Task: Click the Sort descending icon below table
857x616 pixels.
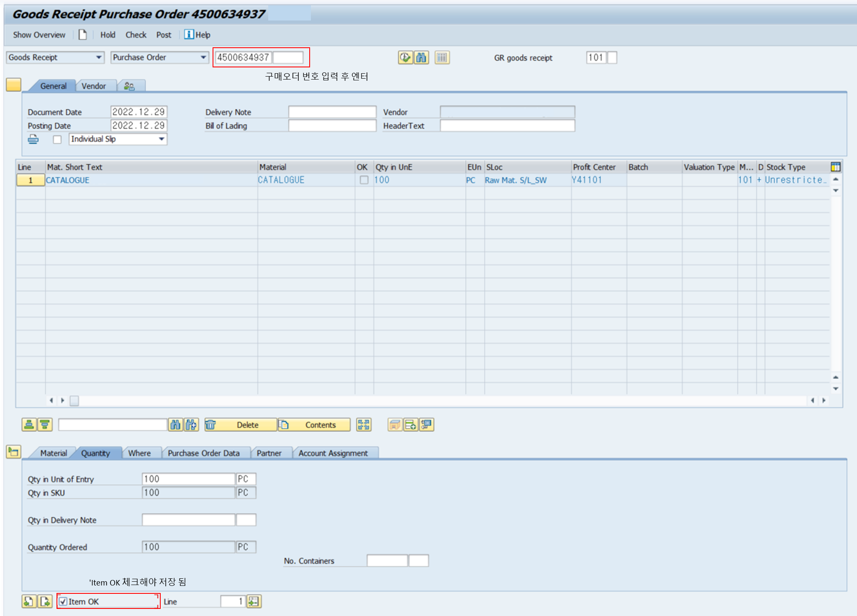Action: point(45,425)
